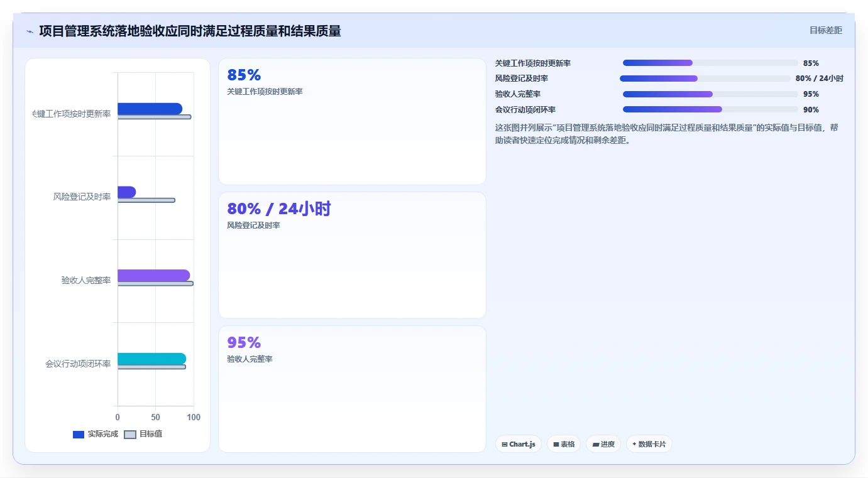Click the indigo 风险登记及时率 actual bar
868x478 pixels.
(x=126, y=192)
